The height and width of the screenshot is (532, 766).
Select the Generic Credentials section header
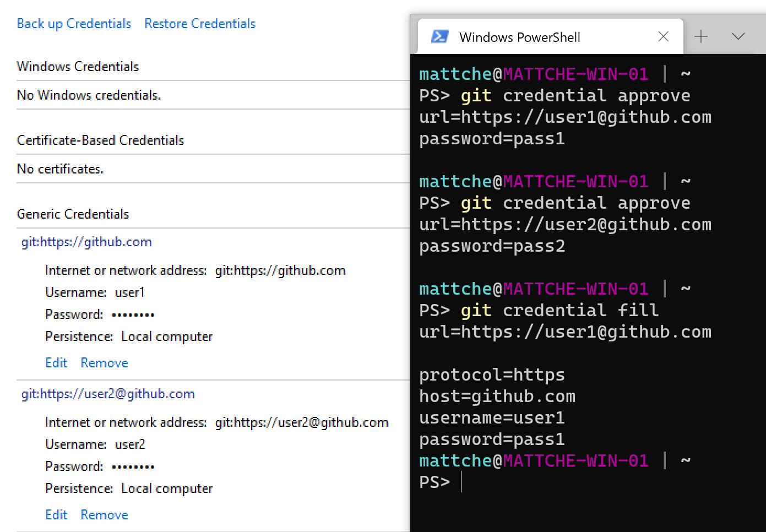[x=73, y=214]
